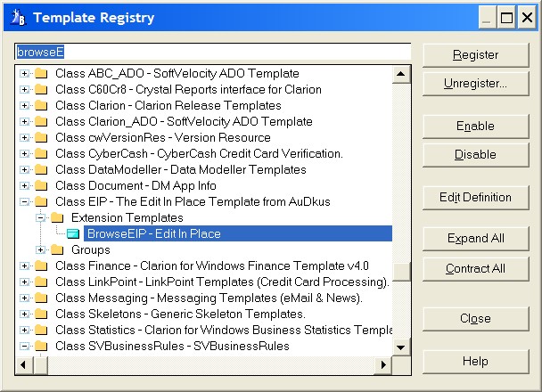Expand the Class Document node

click(x=24, y=185)
